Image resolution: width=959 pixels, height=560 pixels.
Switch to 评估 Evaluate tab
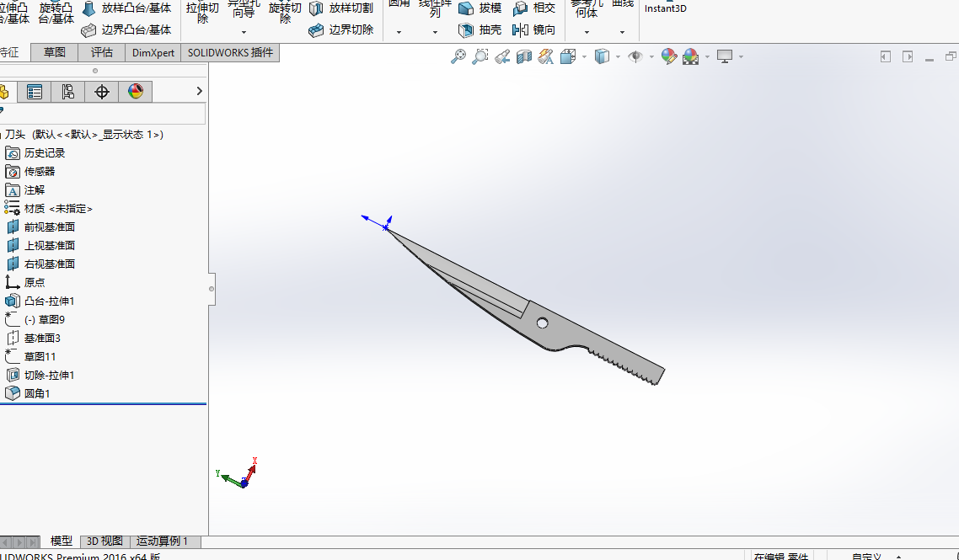101,52
